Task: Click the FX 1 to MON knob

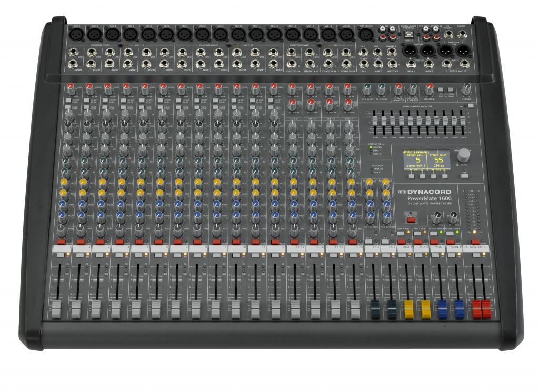Action: [x=371, y=214]
